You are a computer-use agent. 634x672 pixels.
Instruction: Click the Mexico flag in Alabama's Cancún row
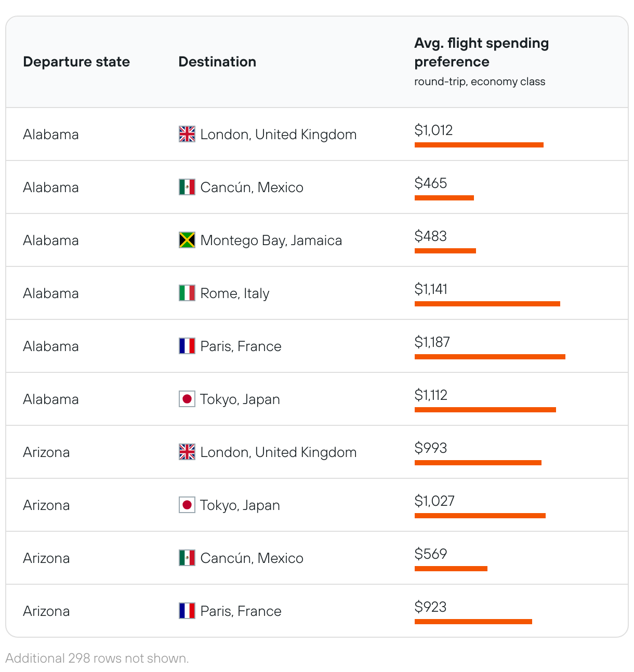pyautogui.click(x=187, y=187)
